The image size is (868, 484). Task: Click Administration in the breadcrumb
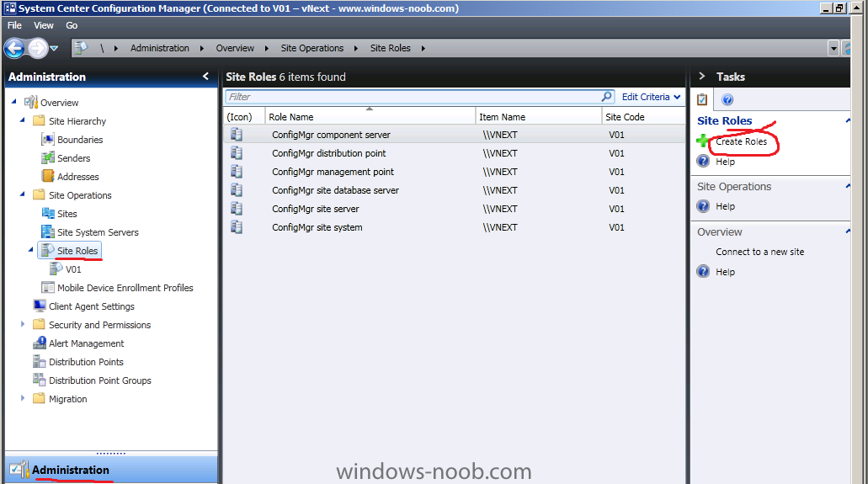(x=159, y=48)
